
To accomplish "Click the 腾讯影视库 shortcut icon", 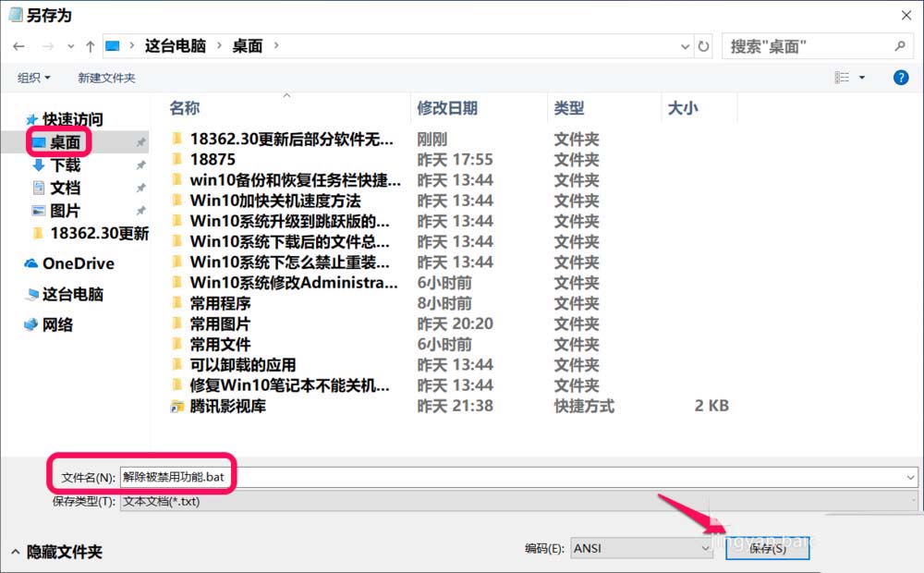I will [x=176, y=406].
